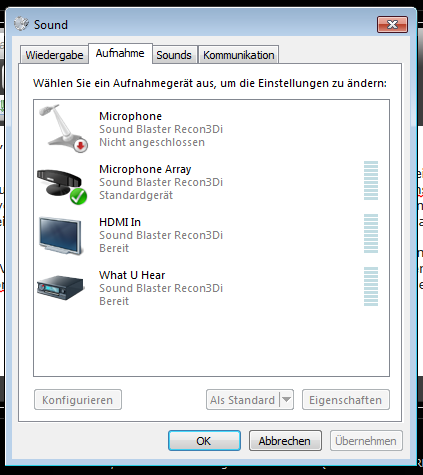The width and height of the screenshot is (423, 475).
Task: Click the Microphone Array level meter
Action: [x=371, y=181]
